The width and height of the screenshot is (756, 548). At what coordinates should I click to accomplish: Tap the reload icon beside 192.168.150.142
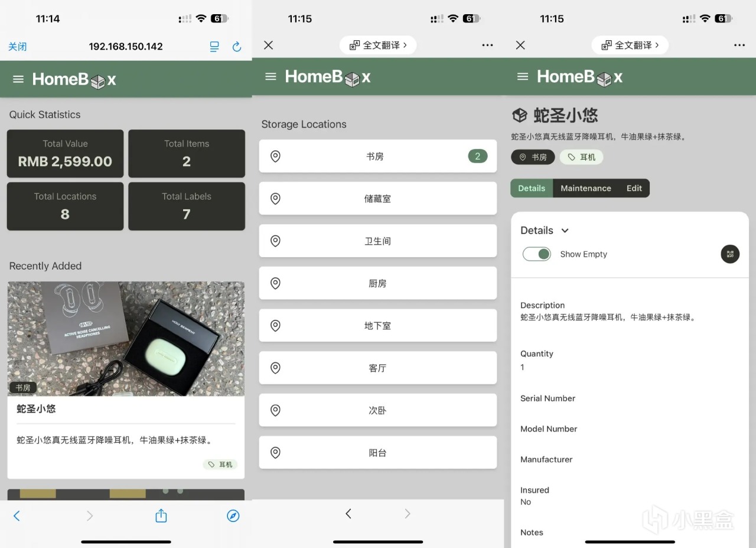237,47
